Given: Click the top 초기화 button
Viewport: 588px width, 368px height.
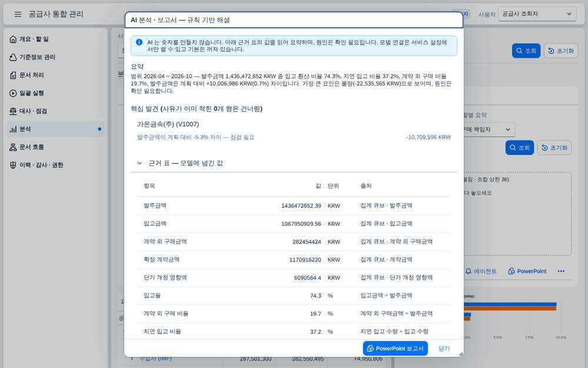Looking at the screenshot, I should 561,51.
